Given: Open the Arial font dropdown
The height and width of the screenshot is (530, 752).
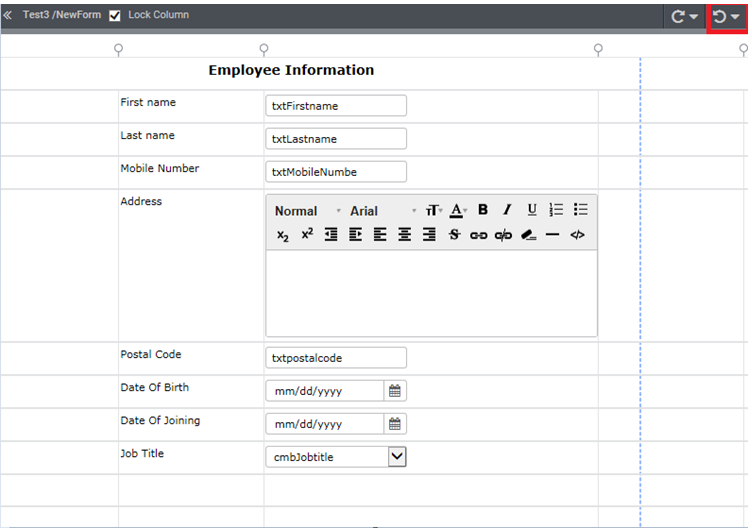Looking at the screenshot, I should click(383, 211).
